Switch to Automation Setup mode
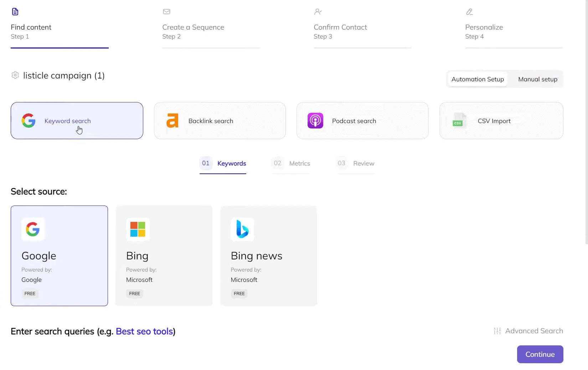 478,79
